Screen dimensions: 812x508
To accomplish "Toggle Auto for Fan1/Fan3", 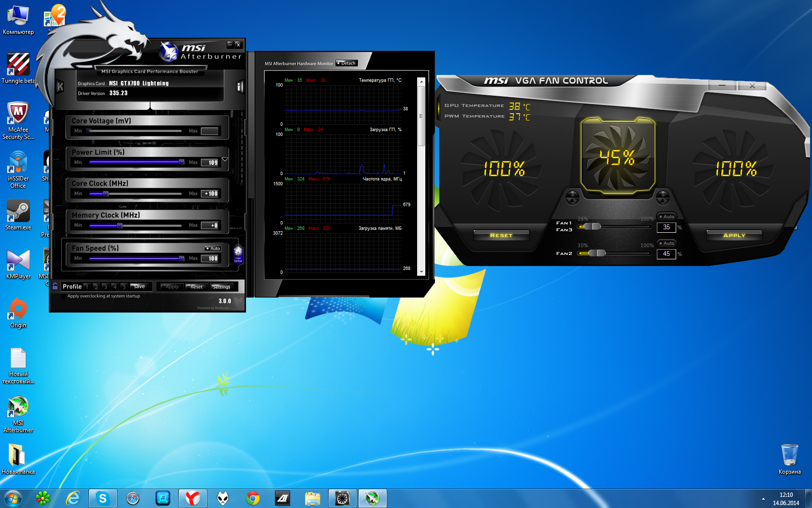I will click(667, 217).
